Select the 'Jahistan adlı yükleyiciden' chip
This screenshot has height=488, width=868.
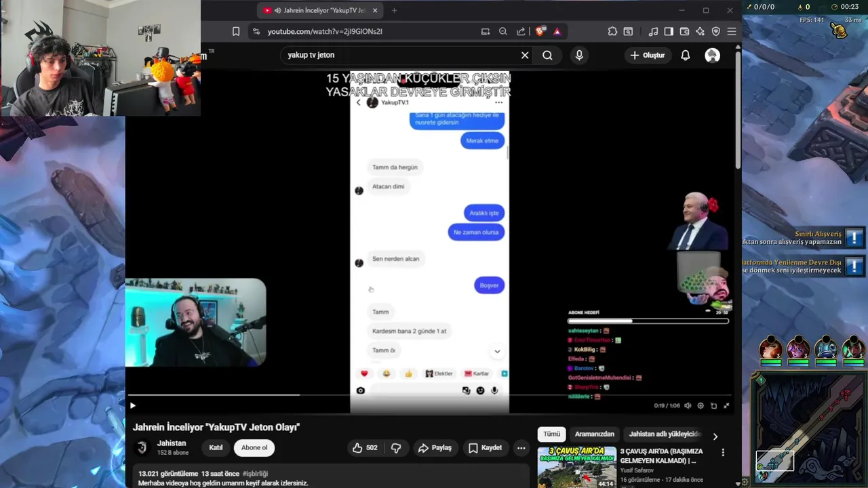(x=665, y=434)
